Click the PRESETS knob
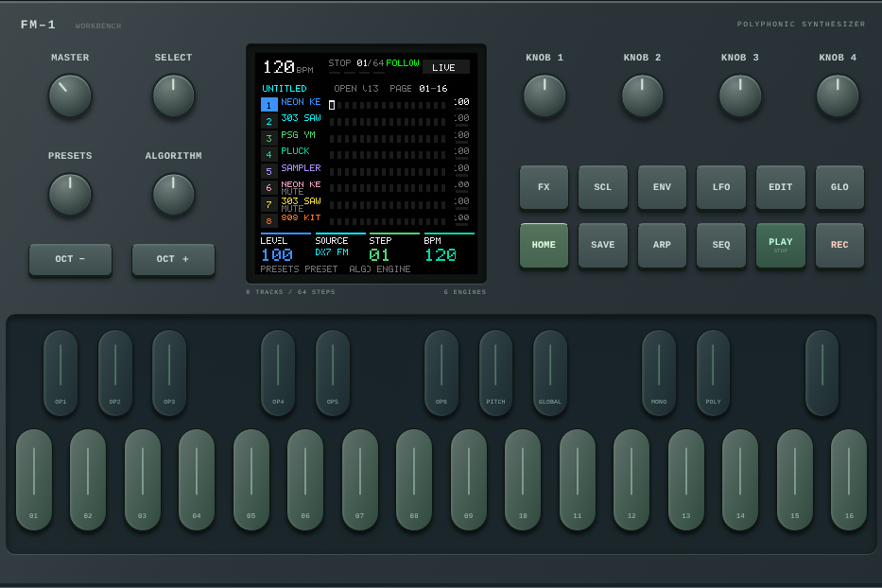Viewport: 882px width, 588px height. (x=70, y=195)
